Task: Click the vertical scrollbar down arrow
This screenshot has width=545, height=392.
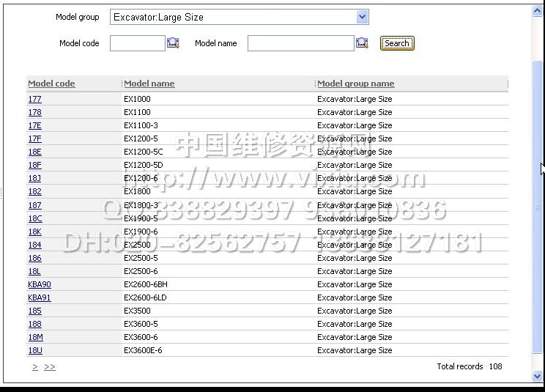Action: tap(538, 376)
